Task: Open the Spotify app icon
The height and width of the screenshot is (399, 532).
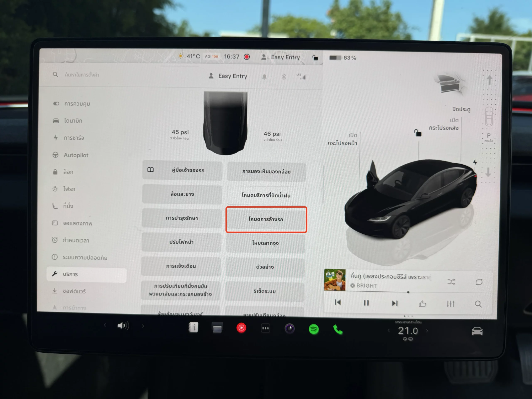Action: pyautogui.click(x=314, y=329)
